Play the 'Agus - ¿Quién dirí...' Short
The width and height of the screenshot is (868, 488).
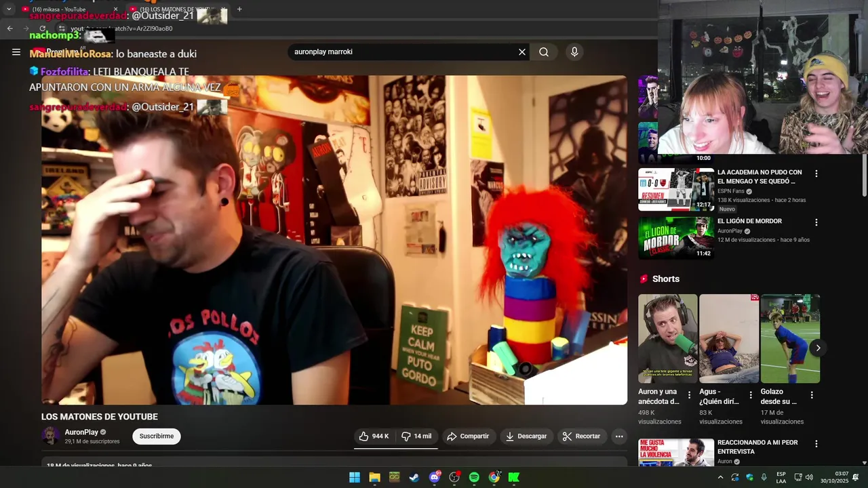click(x=729, y=338)
